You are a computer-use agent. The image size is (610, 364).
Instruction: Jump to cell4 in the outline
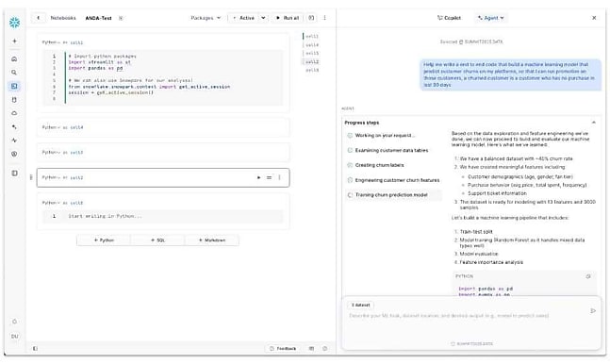[312, 44]
